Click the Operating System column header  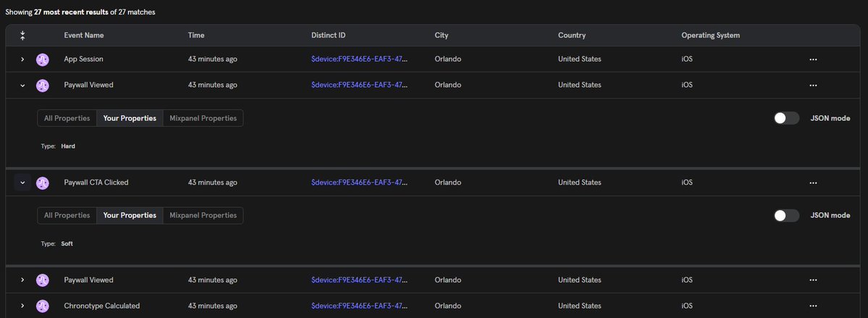pos(710,35)
